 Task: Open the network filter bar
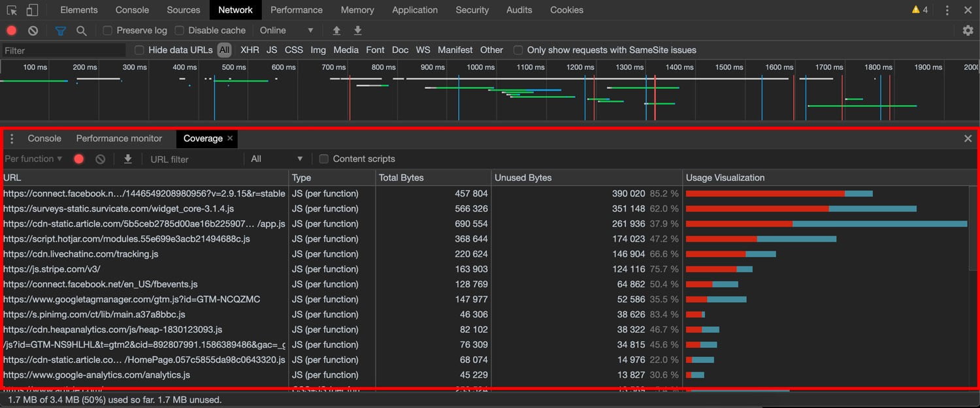pos(61,30)
